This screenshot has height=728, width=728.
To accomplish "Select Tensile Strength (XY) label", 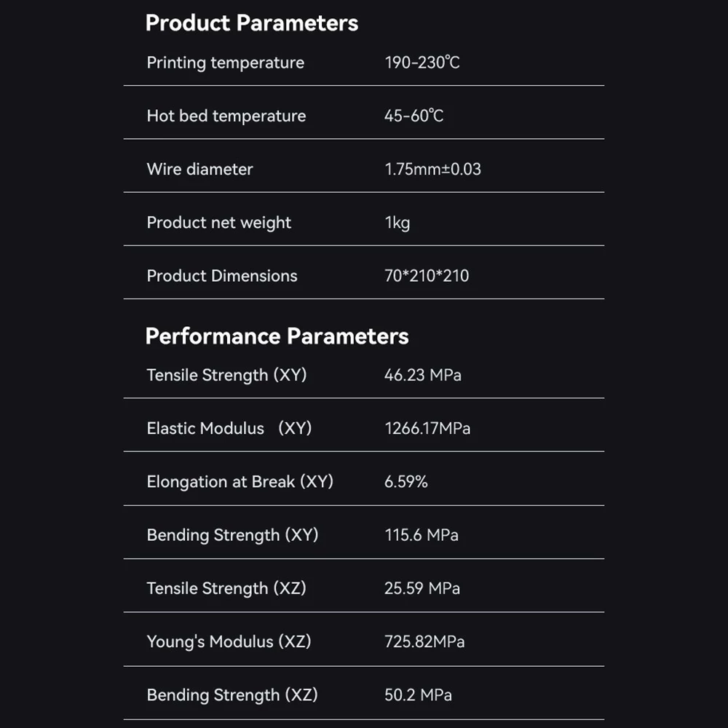I will (x=226, y=375).
